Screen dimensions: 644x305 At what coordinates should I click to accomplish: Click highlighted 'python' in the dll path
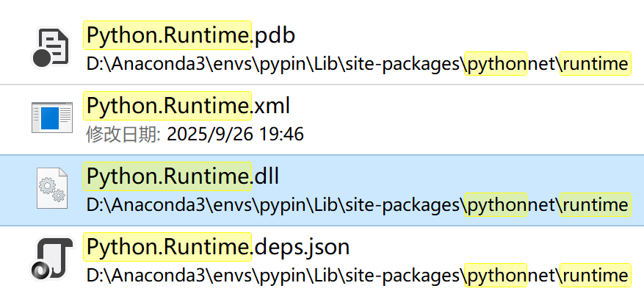[x=496, y=205]
